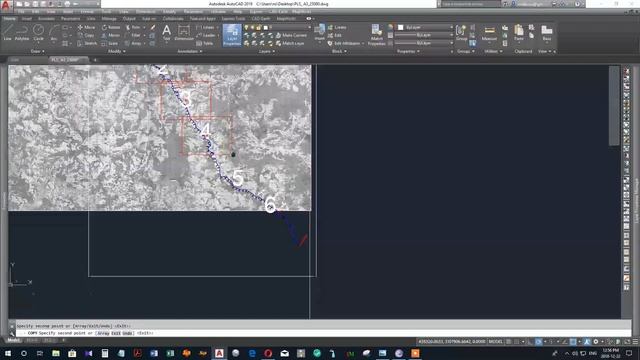Expand the Annotation panel
This screenshot has width=640, height=360.
point(190,51)
